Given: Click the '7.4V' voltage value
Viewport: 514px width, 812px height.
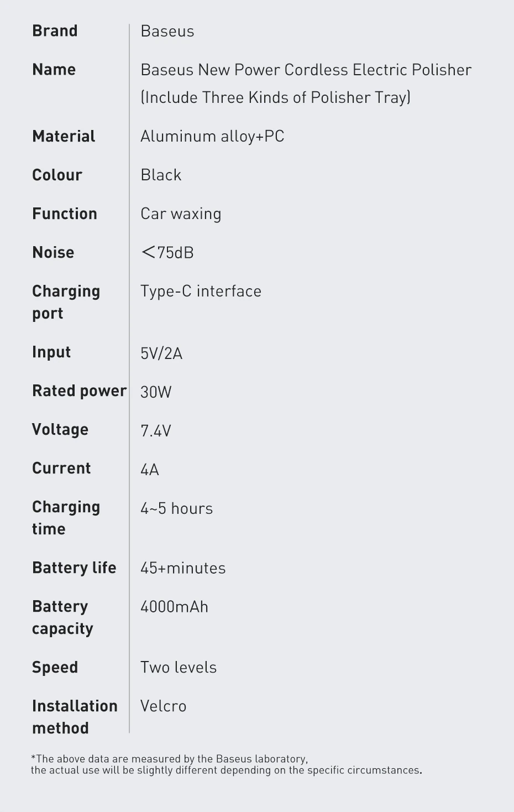Looking at the screenshot, I should tap(156, 431).
